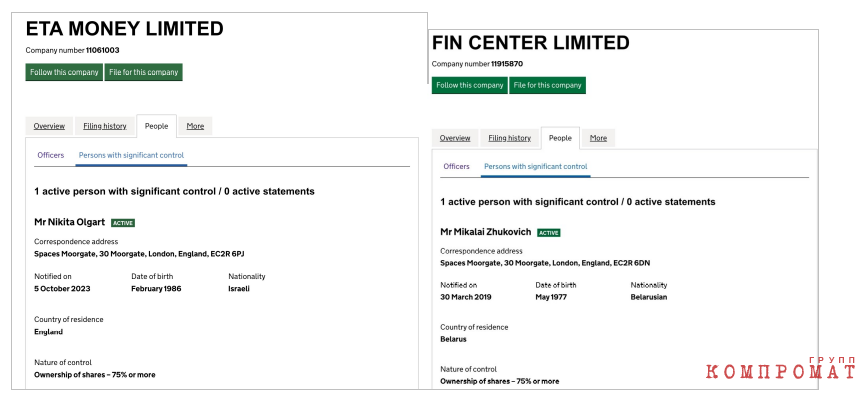This screenshot has height=399, width=866.
Task: Open Officers link under Fin Center
Action: [456, 166]
